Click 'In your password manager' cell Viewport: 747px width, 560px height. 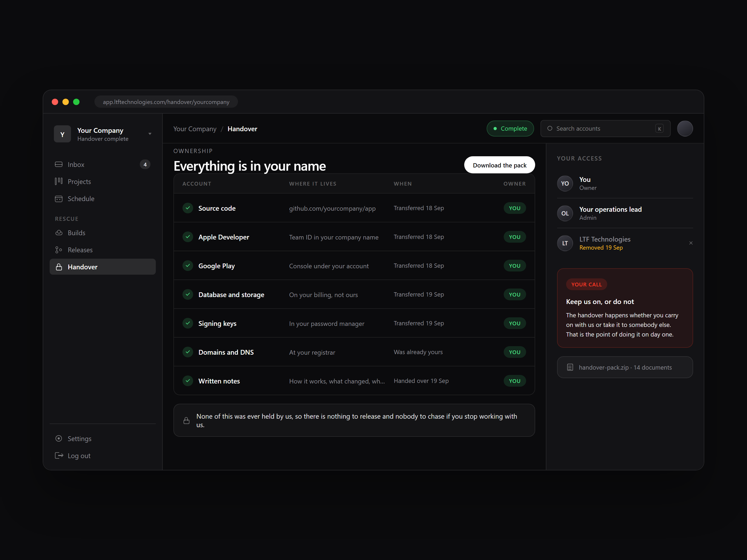click(x=327, y=324)
